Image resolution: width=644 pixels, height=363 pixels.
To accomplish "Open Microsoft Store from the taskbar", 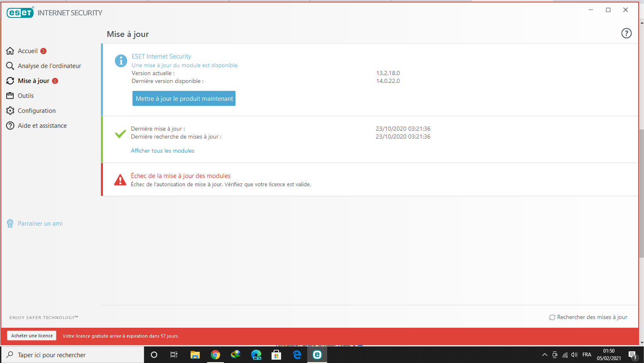I will click(276, 355).
